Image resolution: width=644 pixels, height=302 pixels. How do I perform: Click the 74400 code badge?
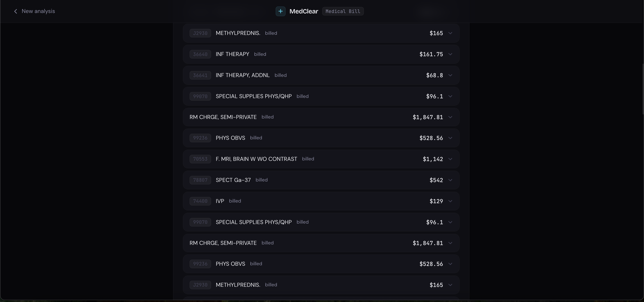(x=200, y=201)
